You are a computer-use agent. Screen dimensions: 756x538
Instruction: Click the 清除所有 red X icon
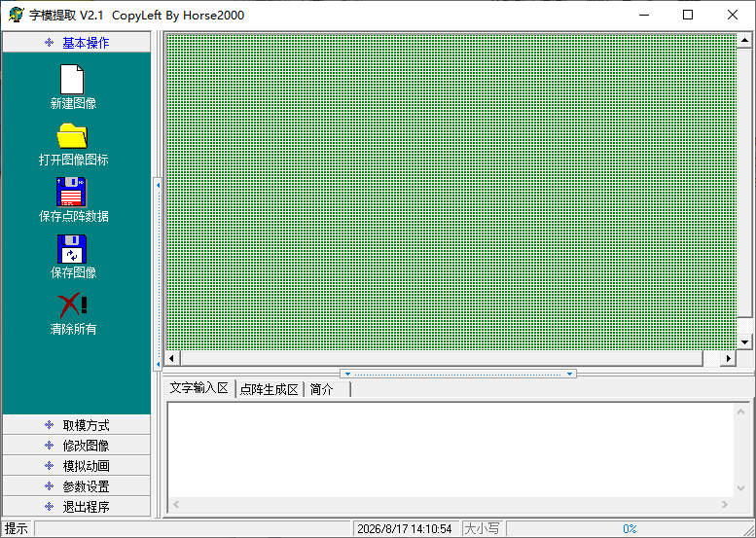pyautogui.click(x=72, y=305)
